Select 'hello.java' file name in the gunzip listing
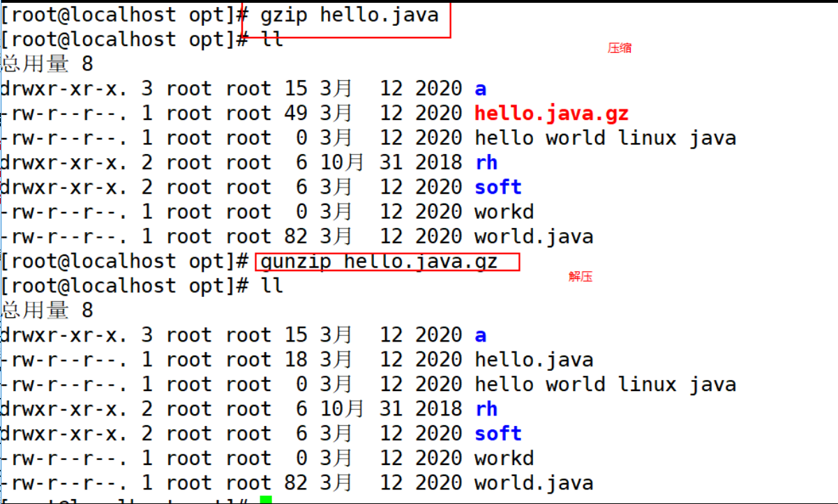This screenshot has height=504, width=838. (534, 360)
